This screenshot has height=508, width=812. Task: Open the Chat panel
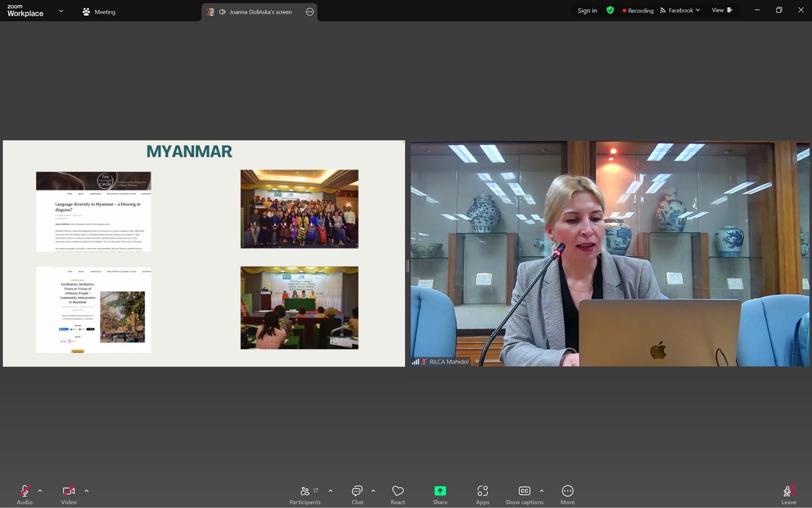tap(357, 492)
